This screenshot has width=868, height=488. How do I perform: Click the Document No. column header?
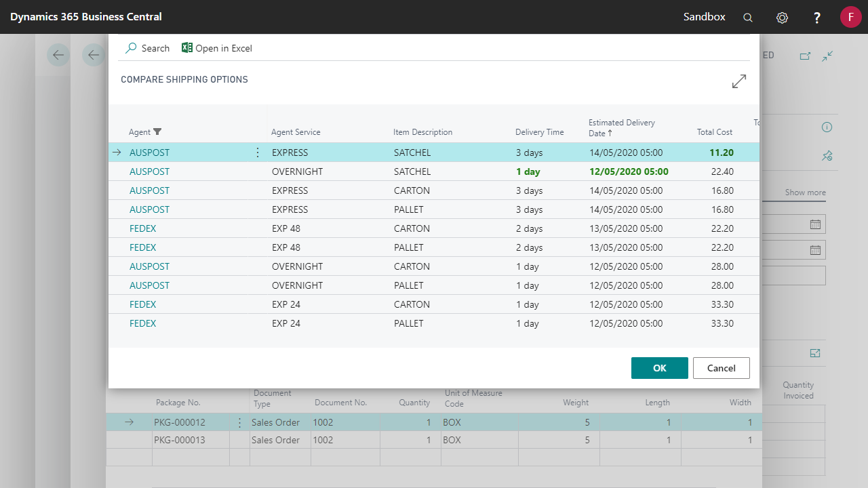point(340,403)
